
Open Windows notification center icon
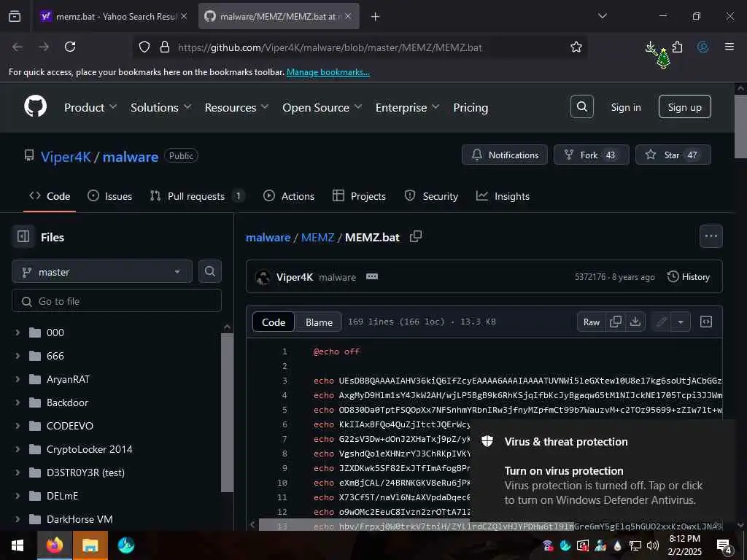(x=724, y=545)
